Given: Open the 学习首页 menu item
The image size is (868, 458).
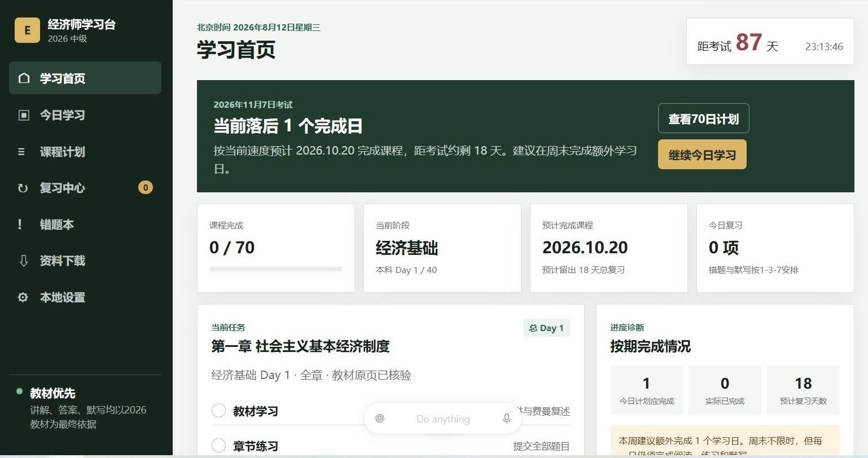Looking at the screenshot, I should click(x=85, y=78).
